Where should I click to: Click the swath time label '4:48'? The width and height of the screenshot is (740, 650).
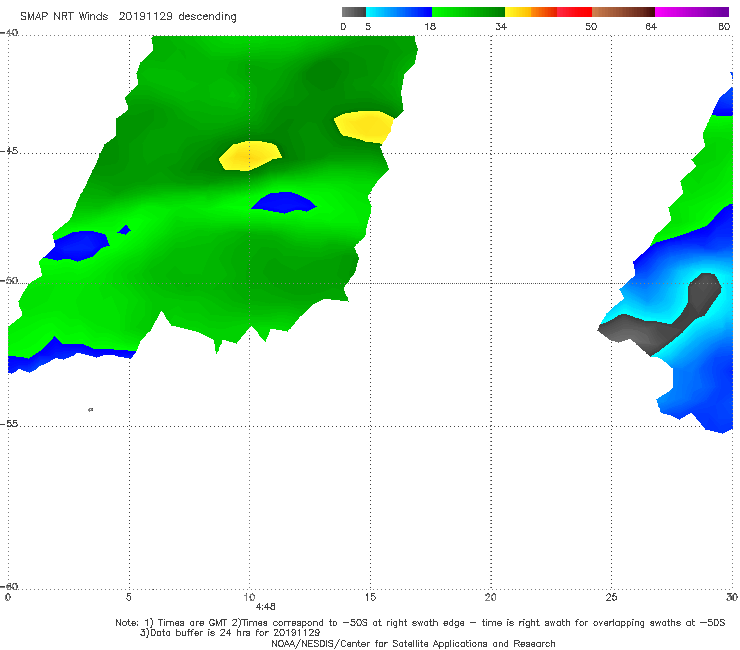tap(265, 607)
